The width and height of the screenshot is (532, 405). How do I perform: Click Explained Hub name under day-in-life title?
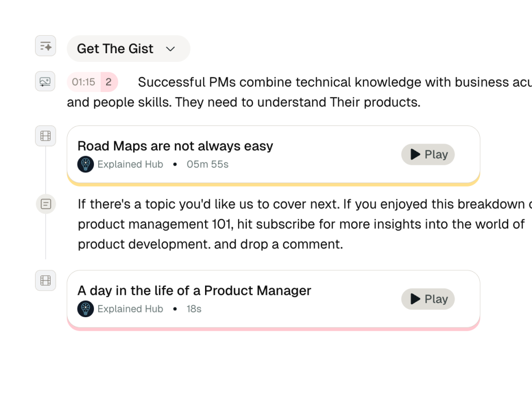point(130,309)
